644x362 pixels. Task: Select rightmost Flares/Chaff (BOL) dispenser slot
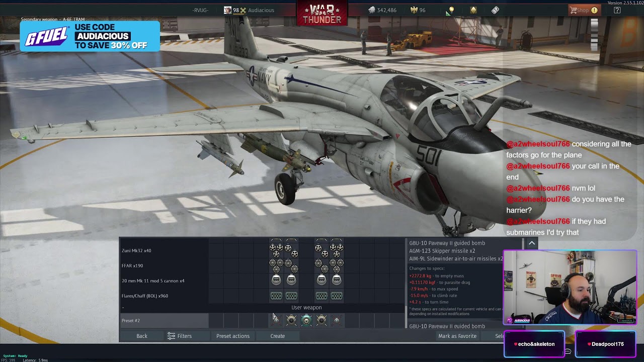[x=337, y=296]
